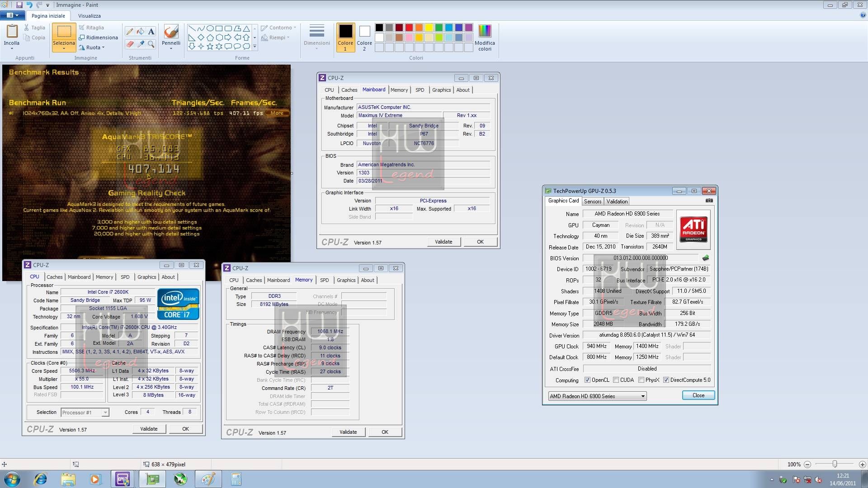
Task: Expand the Ruota rotate dropdown
Action: point(104,47)
